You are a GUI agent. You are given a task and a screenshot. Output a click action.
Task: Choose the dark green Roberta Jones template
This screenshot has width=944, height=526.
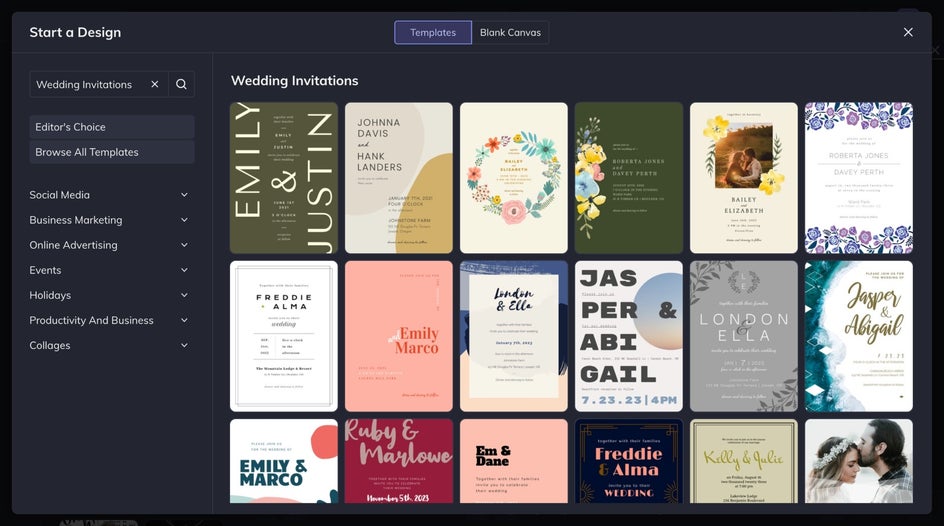629,178
